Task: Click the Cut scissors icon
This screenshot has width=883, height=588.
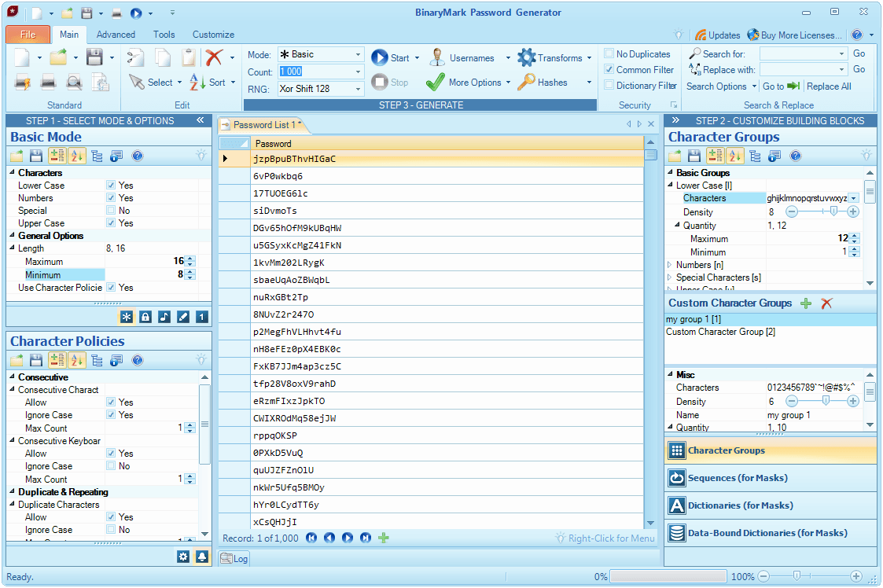Action: tap(135, 57)
